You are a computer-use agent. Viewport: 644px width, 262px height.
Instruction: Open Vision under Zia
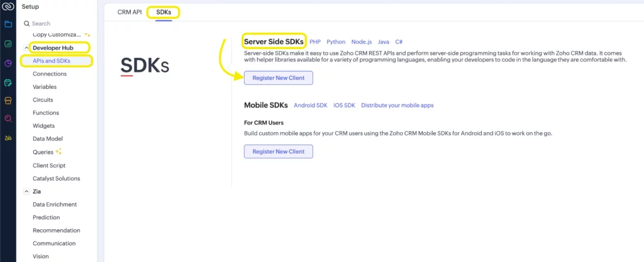pyautogui.click(x=41, y=256)
